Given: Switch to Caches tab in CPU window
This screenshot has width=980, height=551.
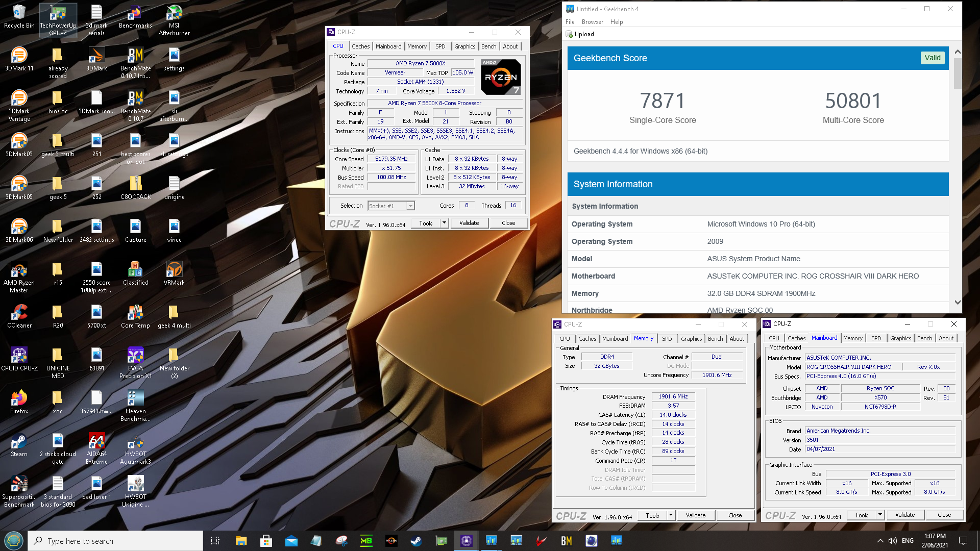Looking at the screenshot, I should (360, 46).
